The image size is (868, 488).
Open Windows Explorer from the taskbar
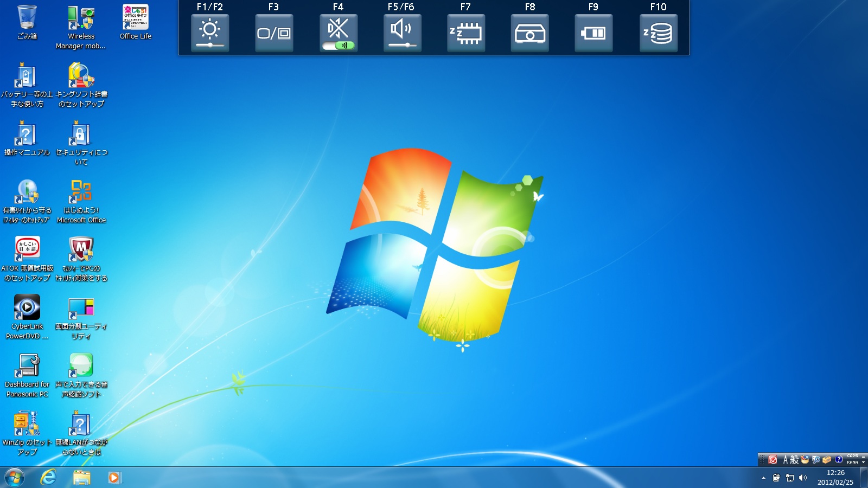pos(81,478)
